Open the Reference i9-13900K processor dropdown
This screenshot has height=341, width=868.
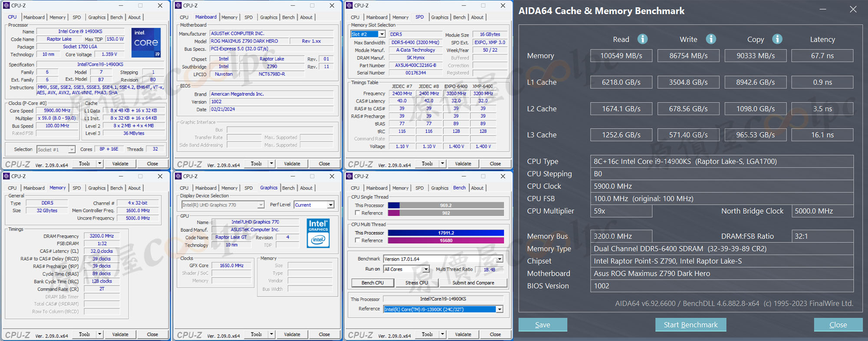point(500,309)
